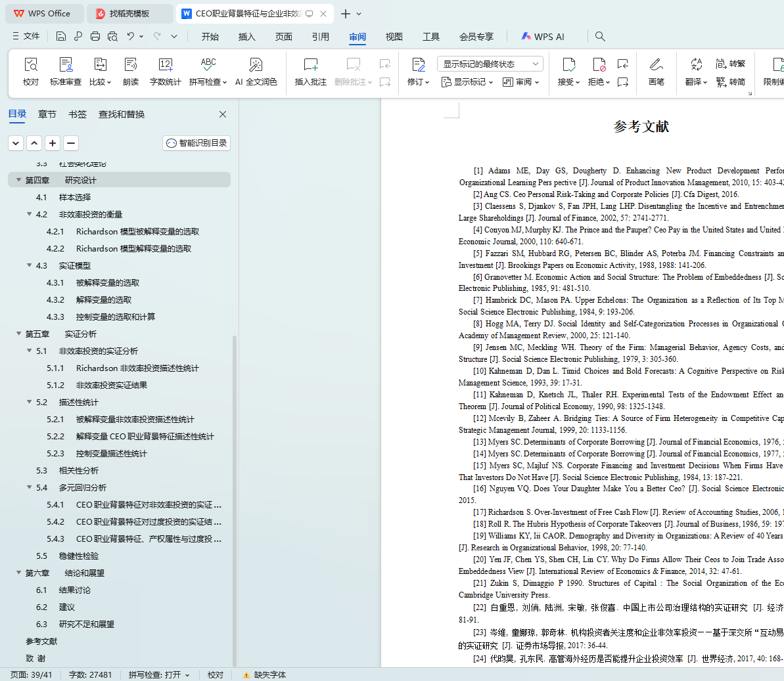Jump to 致 谢 in the outline
The width and height of the screenshot is (784, 681).
[x=35, y=658]
